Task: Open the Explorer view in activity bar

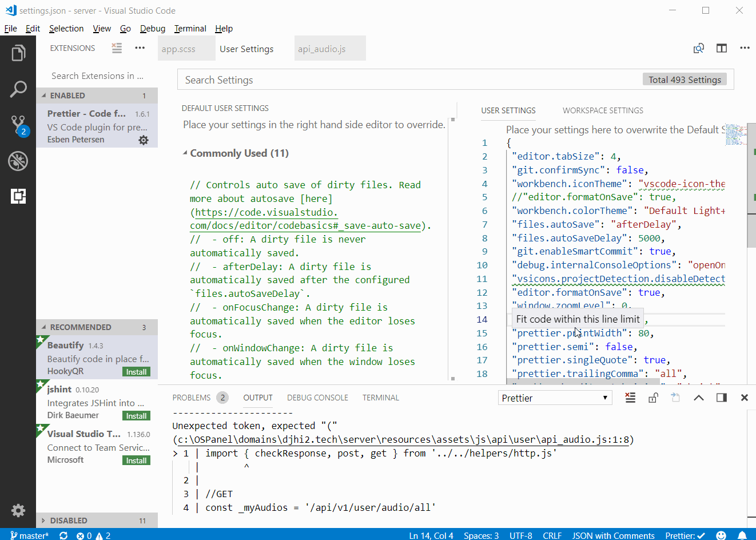Action: [x=18, y=53]
